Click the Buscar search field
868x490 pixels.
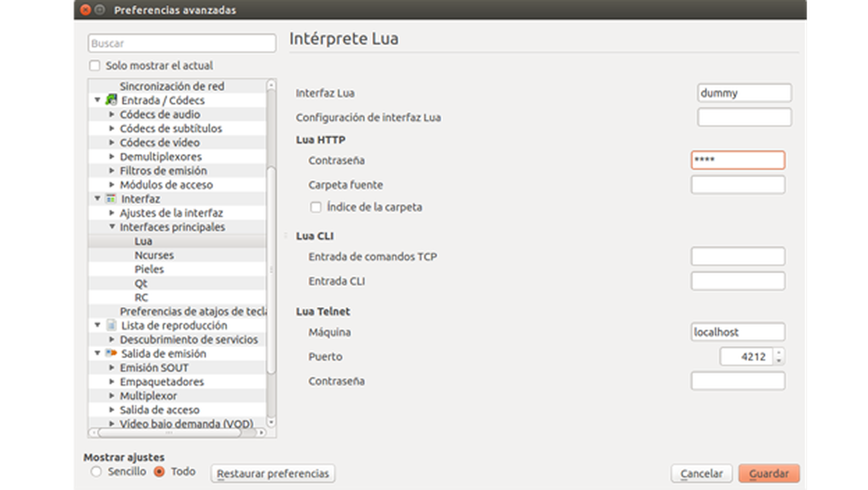coord(182,43)
